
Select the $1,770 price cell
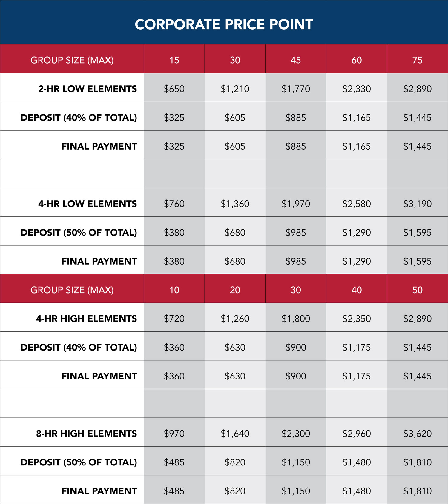[x=296, y=89]
